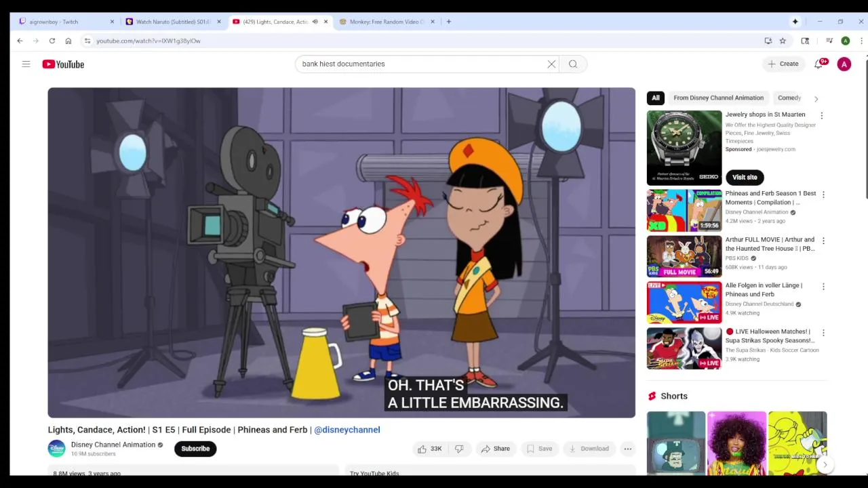868x488 pixels.
Task: Close the Monkey browser tab
Action: click(x=432, y=22)
